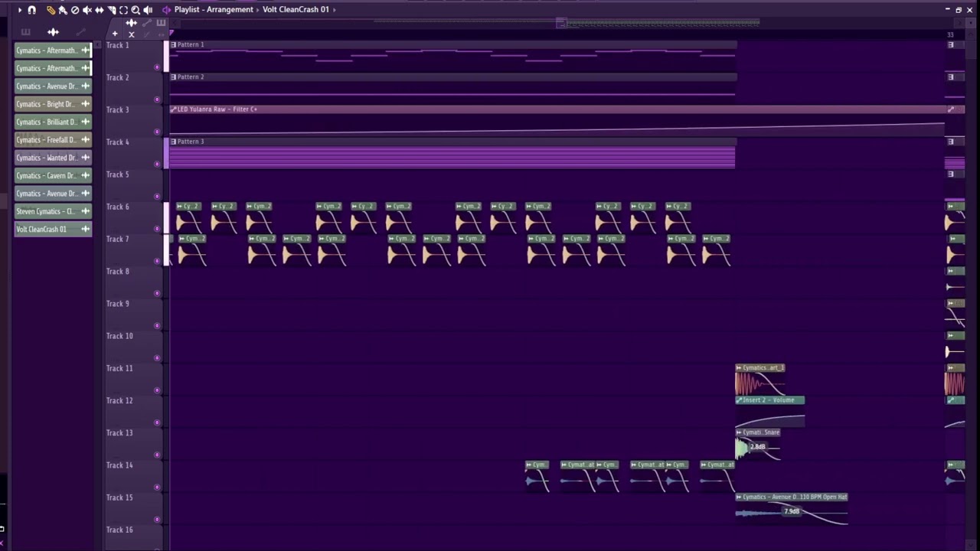Select the Cymatics - Wanted Dr.. picker item
The width and height of the screenshot is (980, 551).
[53, 158]
